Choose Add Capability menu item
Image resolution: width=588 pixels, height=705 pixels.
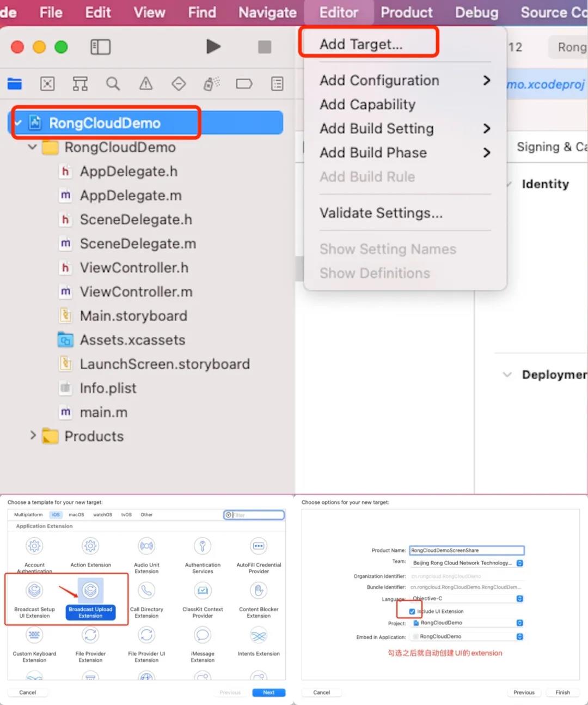click(405, 104)
